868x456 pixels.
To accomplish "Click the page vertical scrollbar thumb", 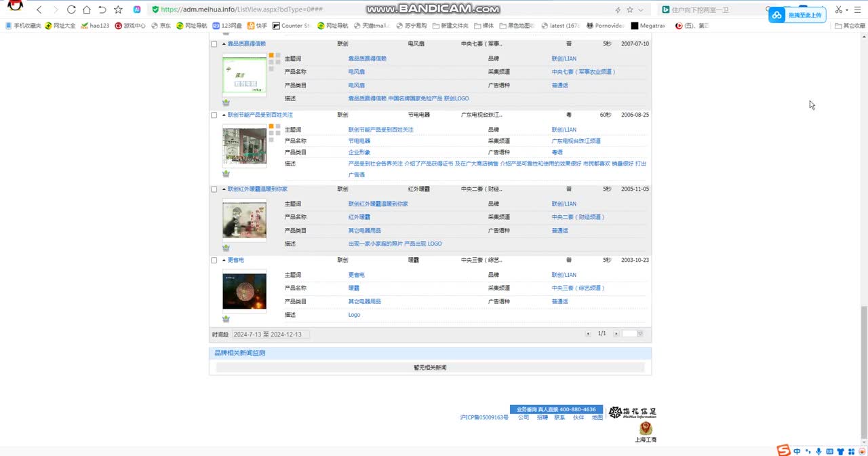I will click(x=863, y=372).
